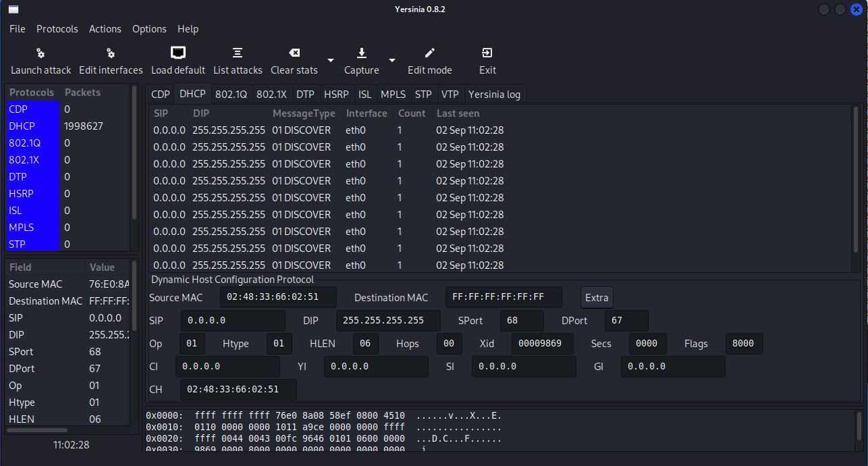Toggle Edit mode pencil icon
Viewport: 868px width, 466px height.
point(430,53)
